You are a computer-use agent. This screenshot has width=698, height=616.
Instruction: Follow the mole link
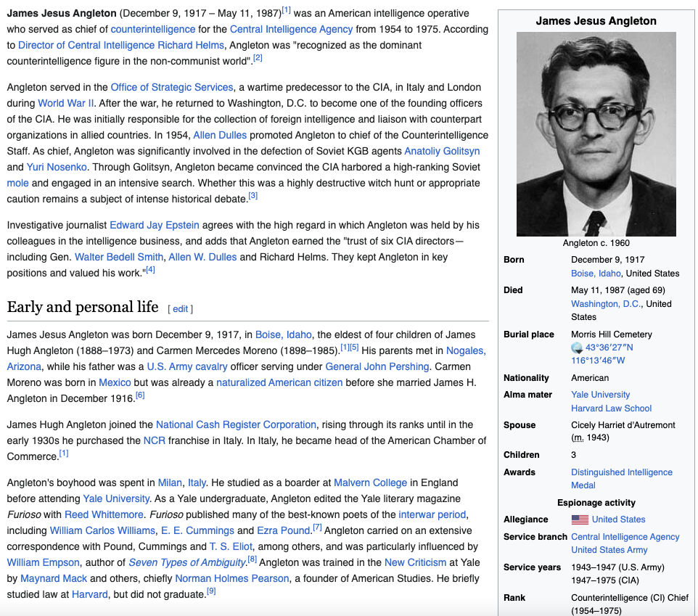point(18,184)
